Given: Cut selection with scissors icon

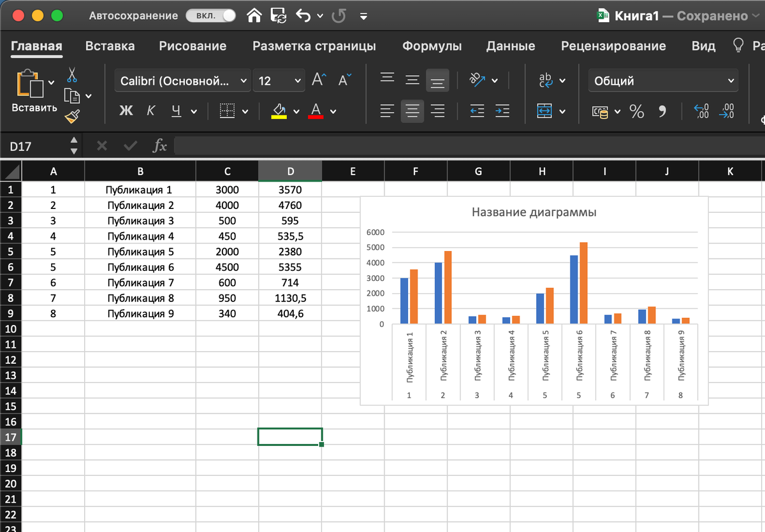Looking at the screenshot, I should click(72, 75).
